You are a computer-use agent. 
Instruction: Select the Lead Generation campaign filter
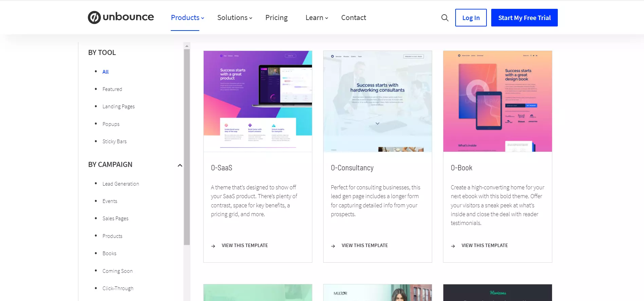(121, 184)
